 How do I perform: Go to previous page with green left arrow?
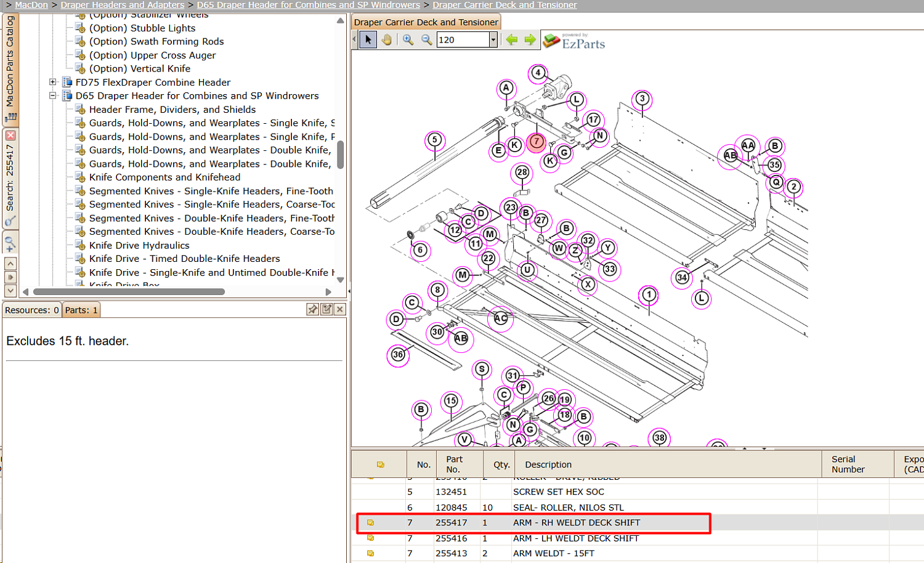(512, 40)
